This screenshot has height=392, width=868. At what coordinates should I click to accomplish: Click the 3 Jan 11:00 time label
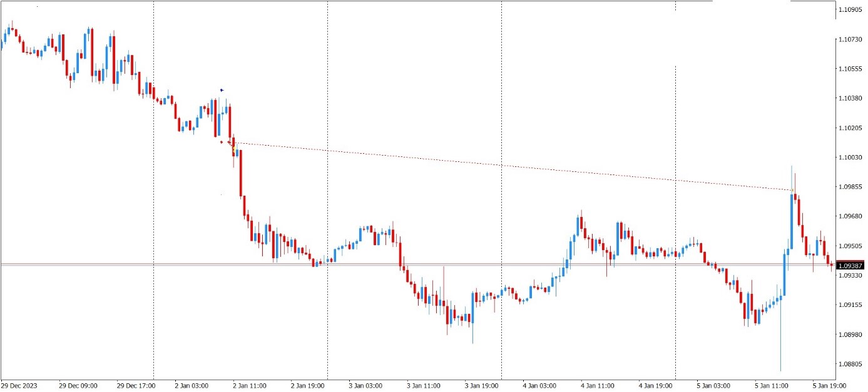point(424,386)
